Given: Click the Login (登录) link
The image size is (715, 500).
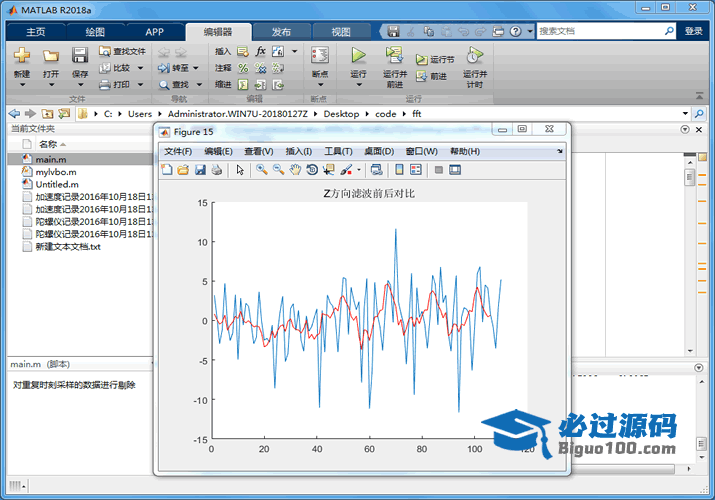Looking at the screenshot, I should (694, 31).
